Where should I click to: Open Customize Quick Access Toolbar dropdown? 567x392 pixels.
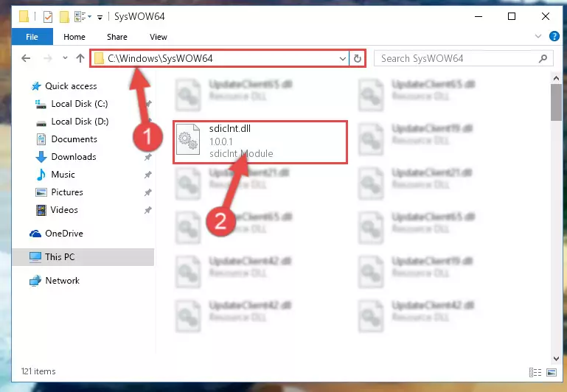100,17
